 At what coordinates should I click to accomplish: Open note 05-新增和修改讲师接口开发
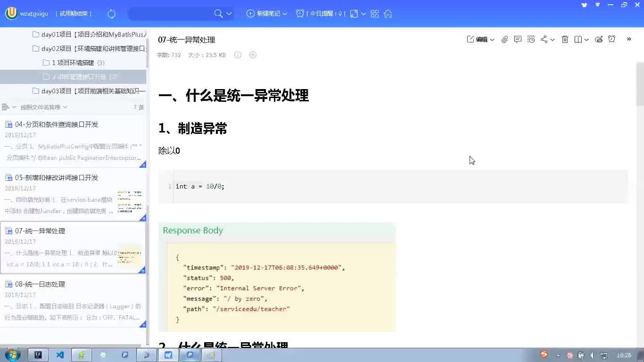tap(73, 194)
